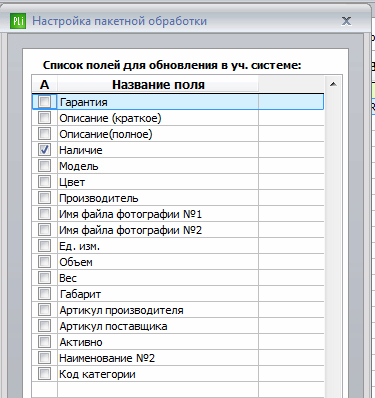Screen dimensions: 375x398
Task: Check the Описание(полное) checkbox
Action: point(44,133)
